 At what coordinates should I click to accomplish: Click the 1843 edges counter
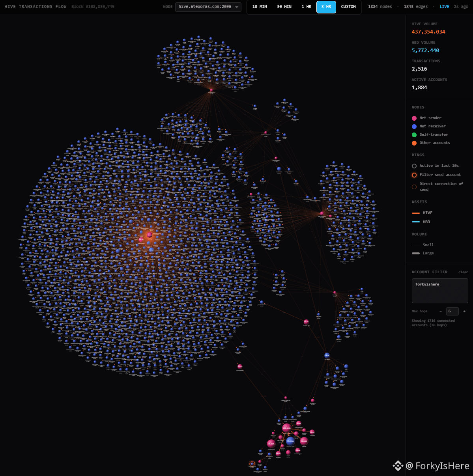point(416,7)
